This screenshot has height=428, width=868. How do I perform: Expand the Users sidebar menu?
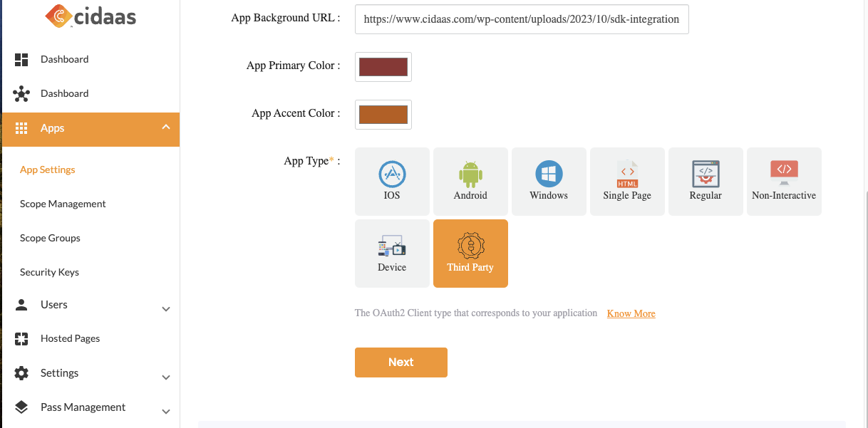165,309
